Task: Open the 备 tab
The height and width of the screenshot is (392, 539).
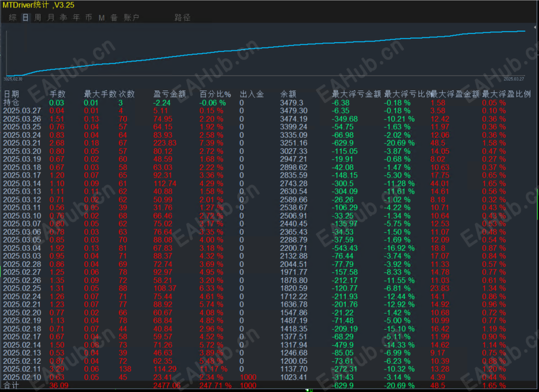Action: click(x=114, y=17)
